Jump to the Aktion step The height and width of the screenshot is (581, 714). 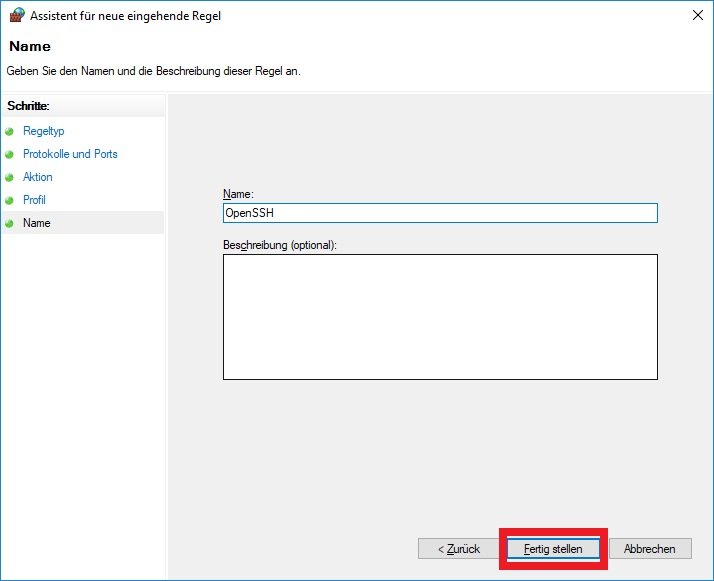pos(38,177)
